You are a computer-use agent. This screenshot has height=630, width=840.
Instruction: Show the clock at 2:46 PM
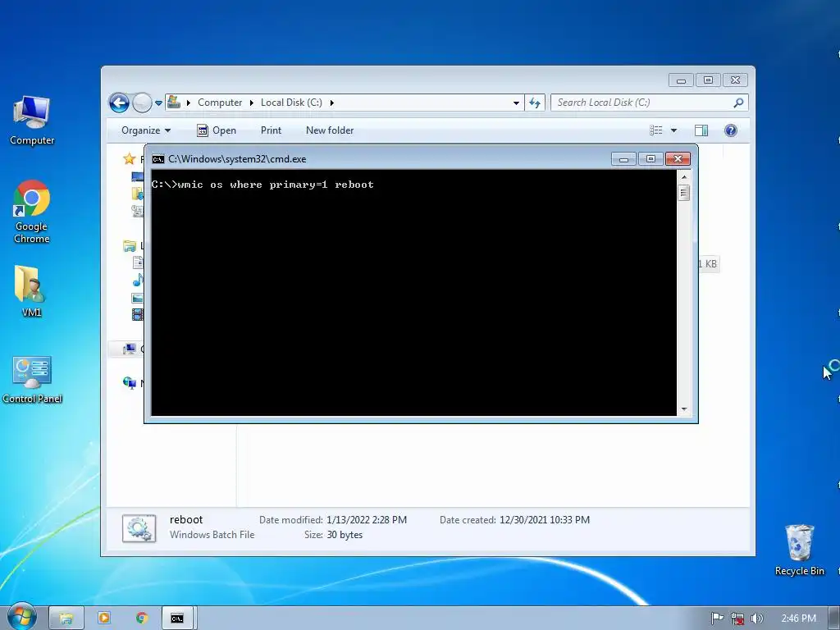[x=798, y=619]
